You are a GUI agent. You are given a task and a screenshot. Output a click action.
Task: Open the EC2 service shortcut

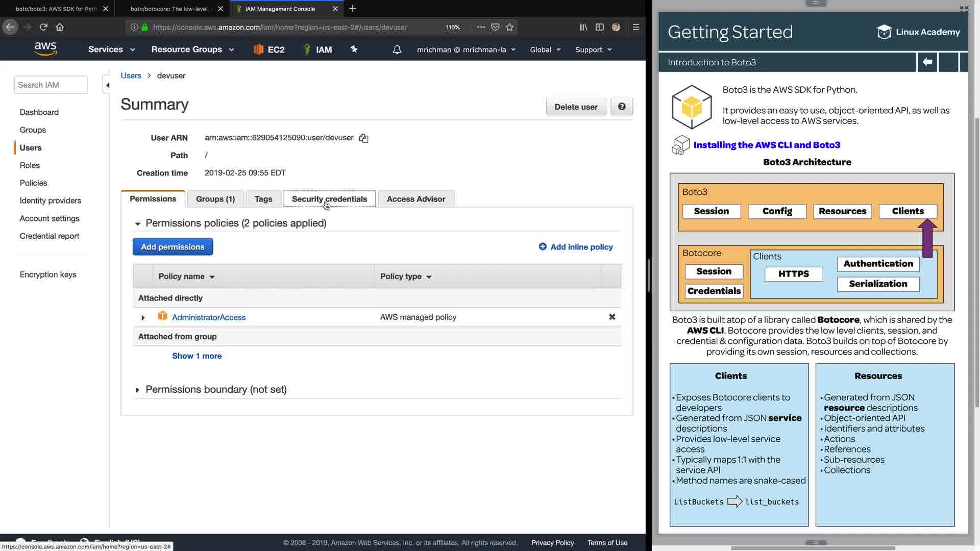click(269, 49)
